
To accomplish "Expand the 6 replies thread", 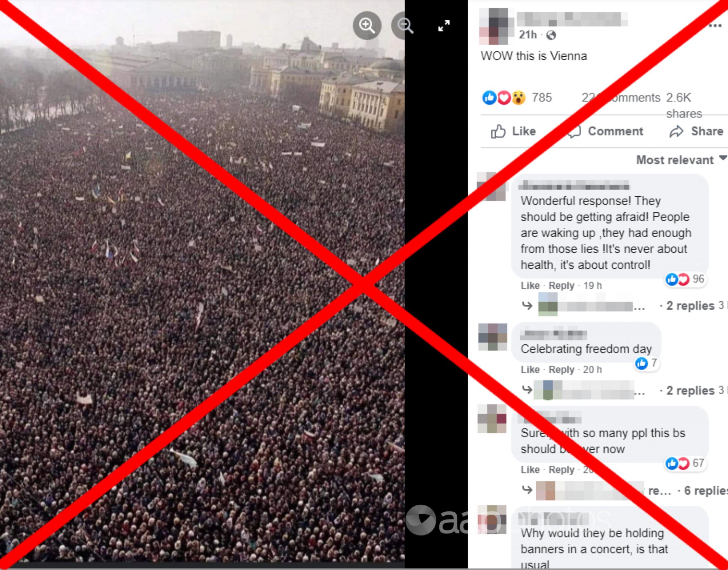I will (706, 491).
